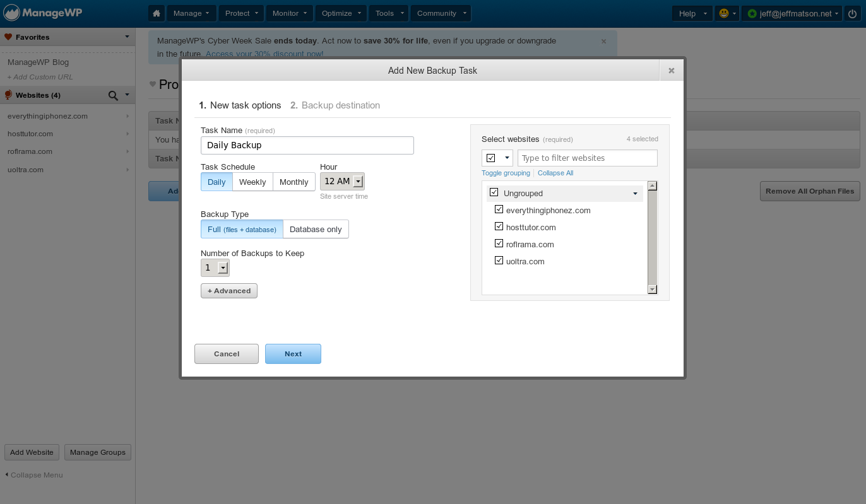Collapse the Ungrouped group arrow

click(635, 194)
